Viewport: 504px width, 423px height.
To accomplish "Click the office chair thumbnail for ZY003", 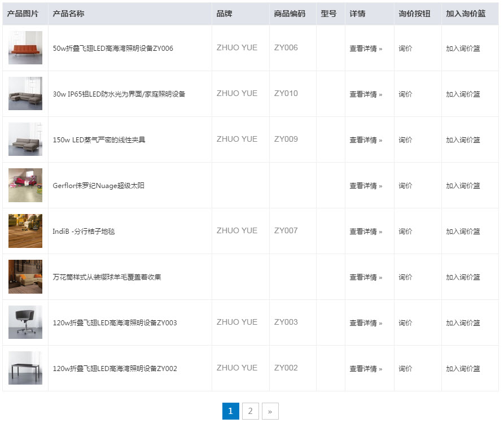I will click(25, 322).
